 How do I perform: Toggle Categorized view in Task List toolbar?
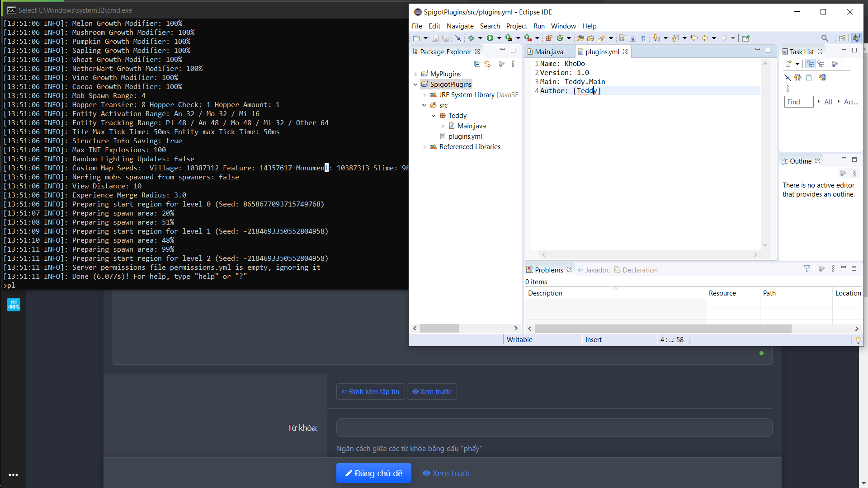point(810,64)
